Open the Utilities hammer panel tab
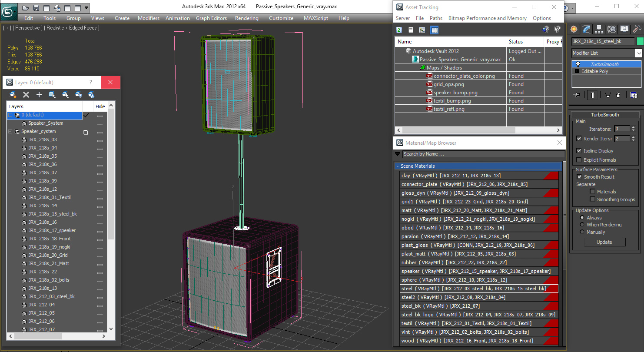 coord(637,29)
